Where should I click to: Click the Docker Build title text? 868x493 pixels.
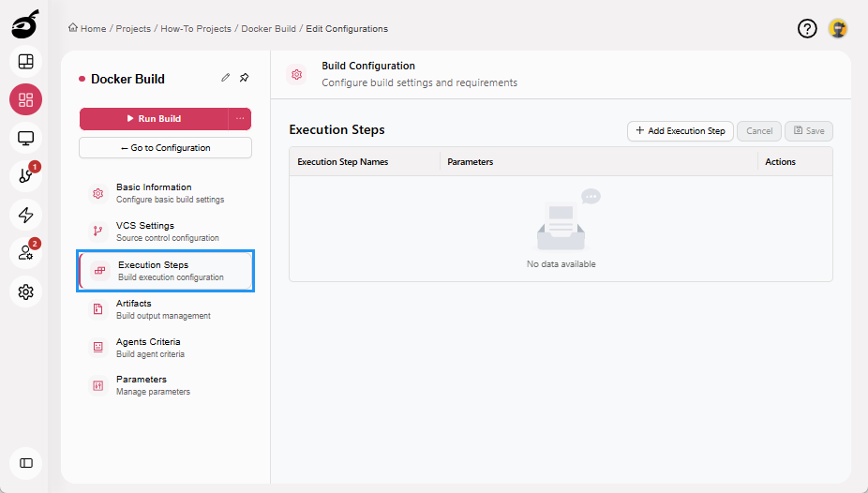click(127, 79)
